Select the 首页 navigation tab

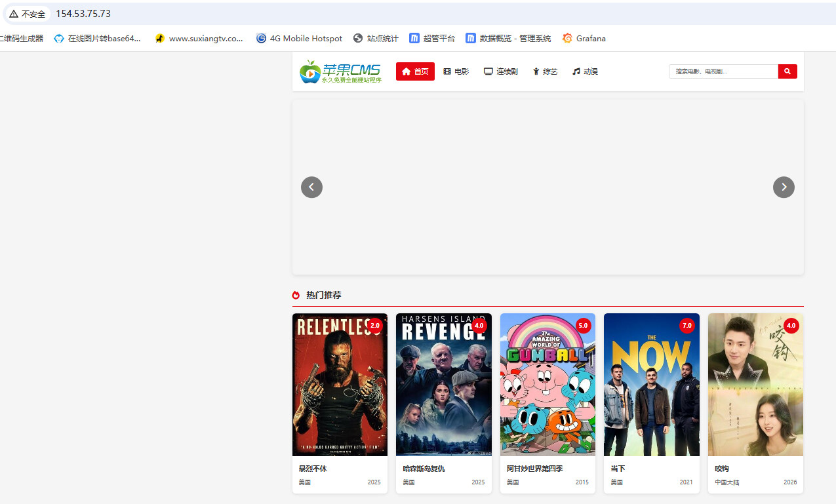415,71
